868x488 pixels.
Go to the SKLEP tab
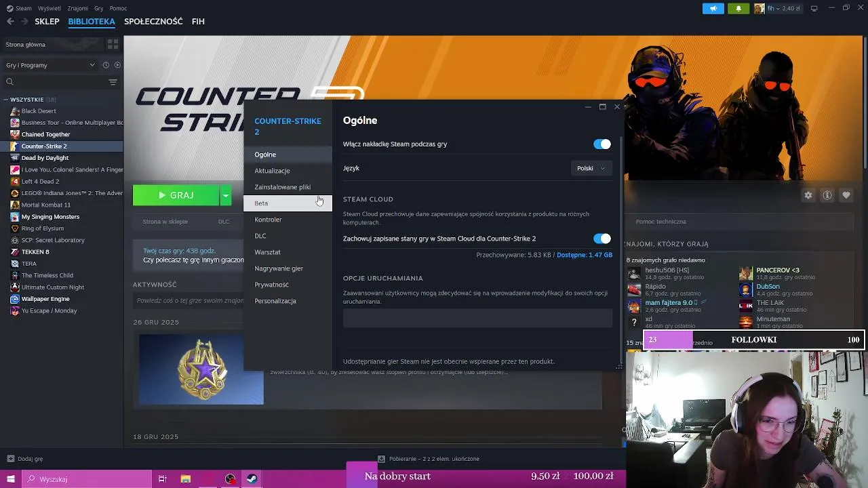pyautogui.click(x=47, y=22)
